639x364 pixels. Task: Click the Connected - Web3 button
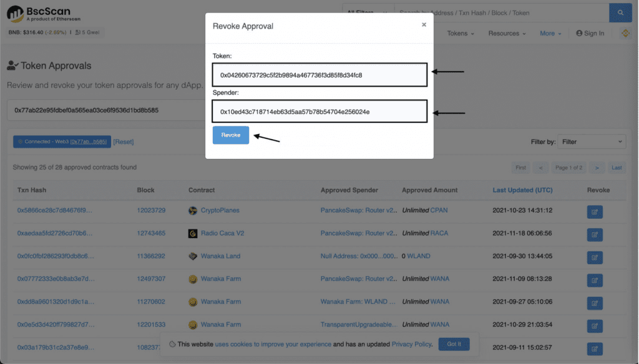coord(62,141)
